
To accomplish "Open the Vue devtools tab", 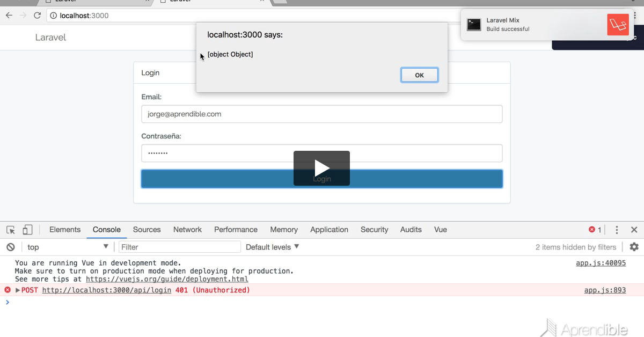I will pyautogui.click(x=441, y=230).
